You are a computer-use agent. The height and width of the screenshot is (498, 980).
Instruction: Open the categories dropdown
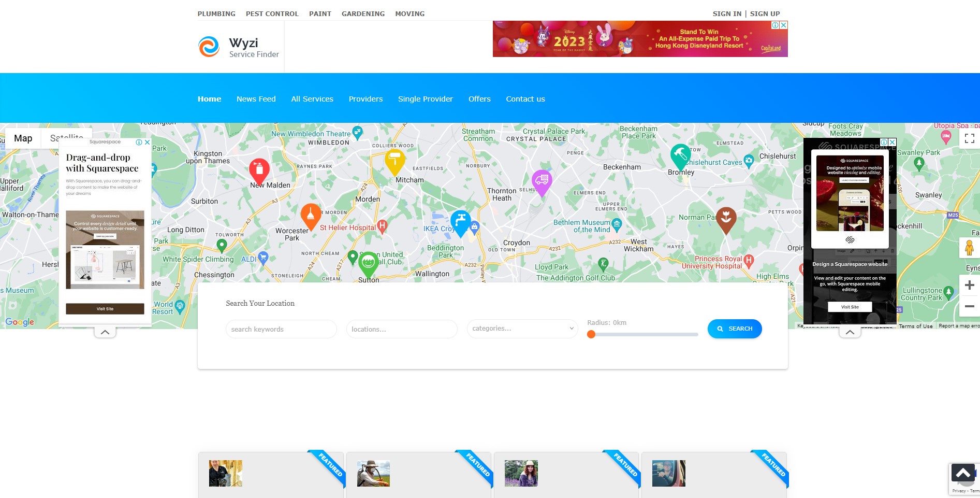click(x=522, y=329)
